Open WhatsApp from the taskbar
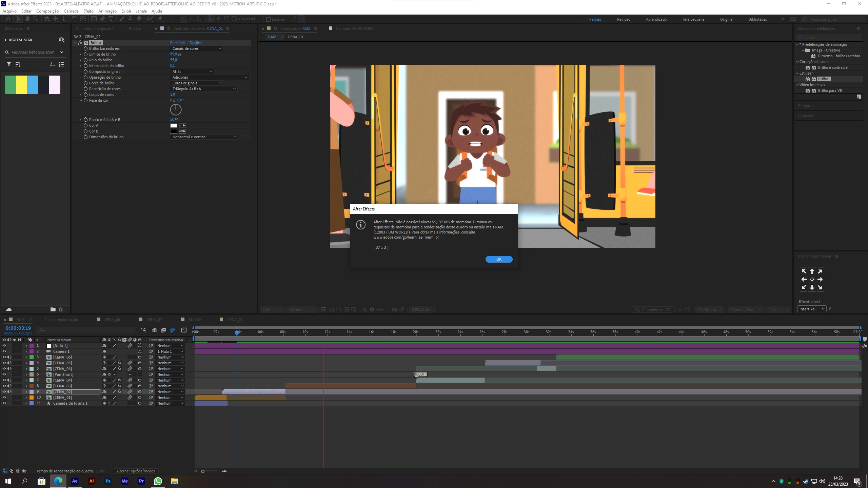The image size is (868, 488). pyautogui.click(x=158, y=481)
